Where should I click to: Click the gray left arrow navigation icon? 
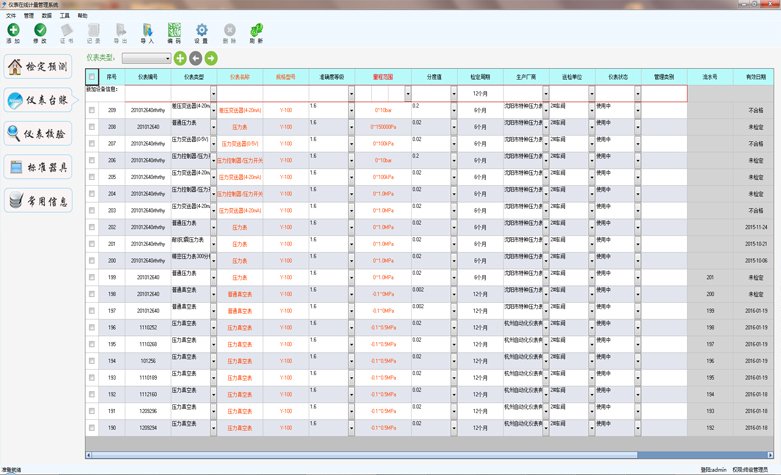196,59
